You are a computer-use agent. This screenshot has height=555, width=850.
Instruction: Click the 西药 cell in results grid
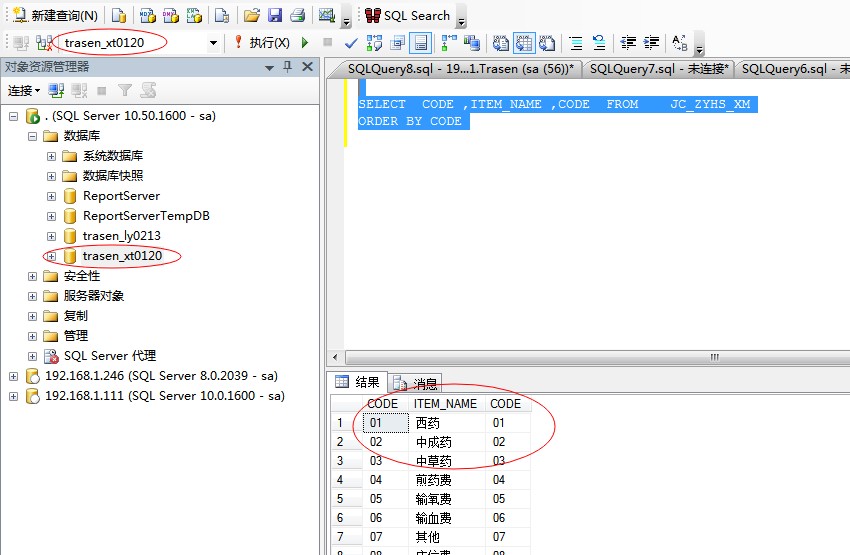pyautogui.click(x=428, y=423)
